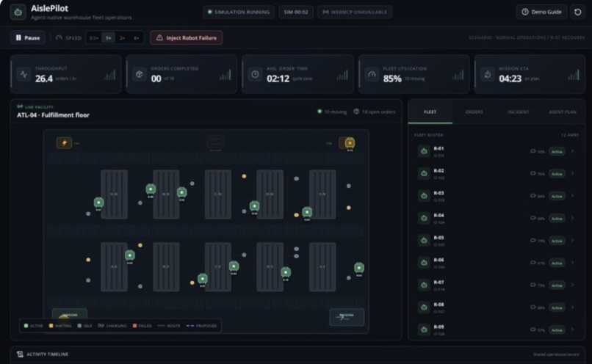The height and width of the screenshot is (364, 592).
Task: Set simulation speed to 1x
Action: [x=109, y=37]
